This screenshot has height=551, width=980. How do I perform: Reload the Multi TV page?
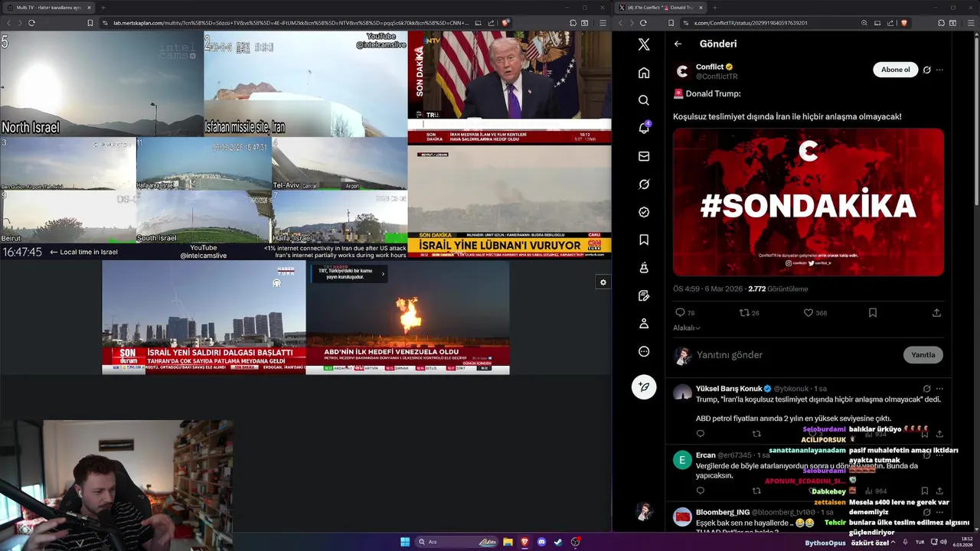point(31,23)
